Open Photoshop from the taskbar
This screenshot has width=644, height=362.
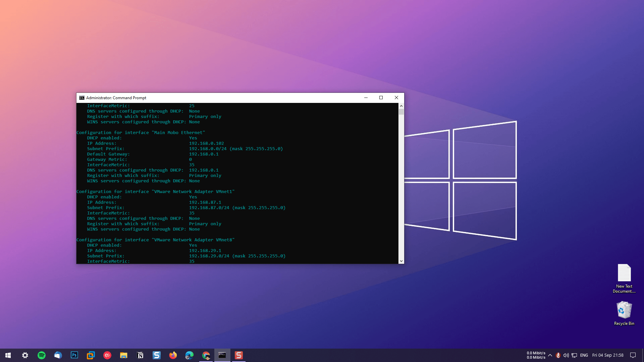tap(74, 355)
